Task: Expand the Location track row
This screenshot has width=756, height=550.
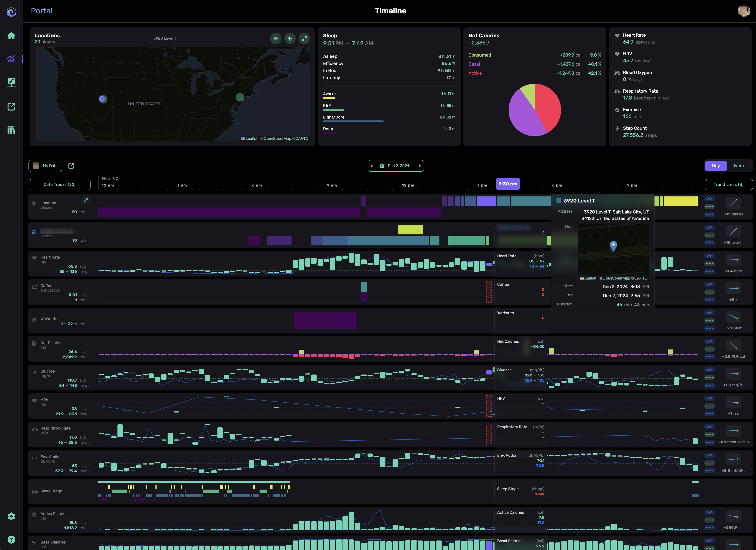Action: [86, 200]
